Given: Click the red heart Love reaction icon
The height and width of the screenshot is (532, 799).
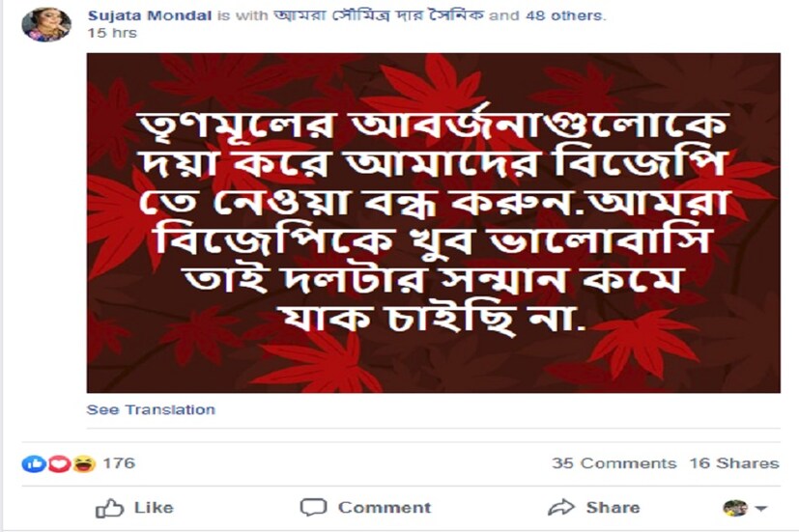Looking at the screenshot, I should tap(57, 464).
